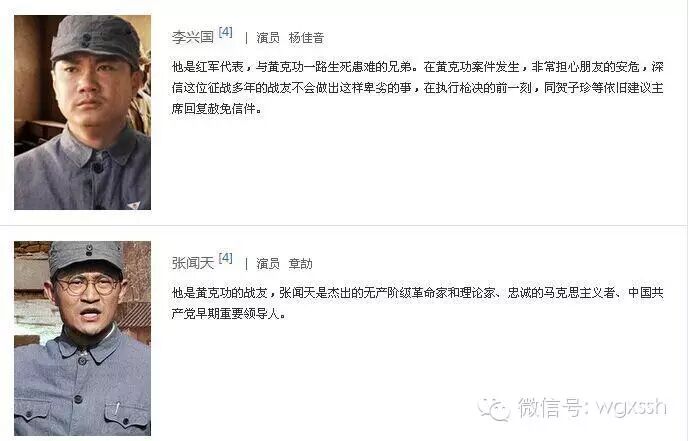Click the cap on 李兴国 portrait
Viewport: 689px width, 441px height.
point(96,38)
